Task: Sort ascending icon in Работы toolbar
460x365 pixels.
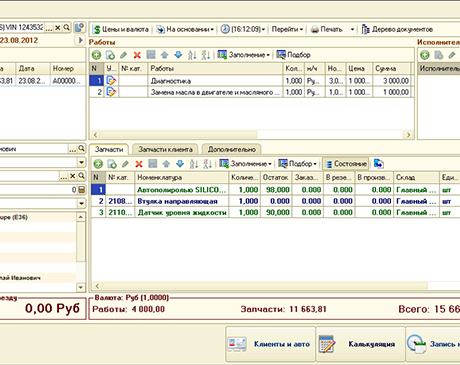Action: point(192,55)
